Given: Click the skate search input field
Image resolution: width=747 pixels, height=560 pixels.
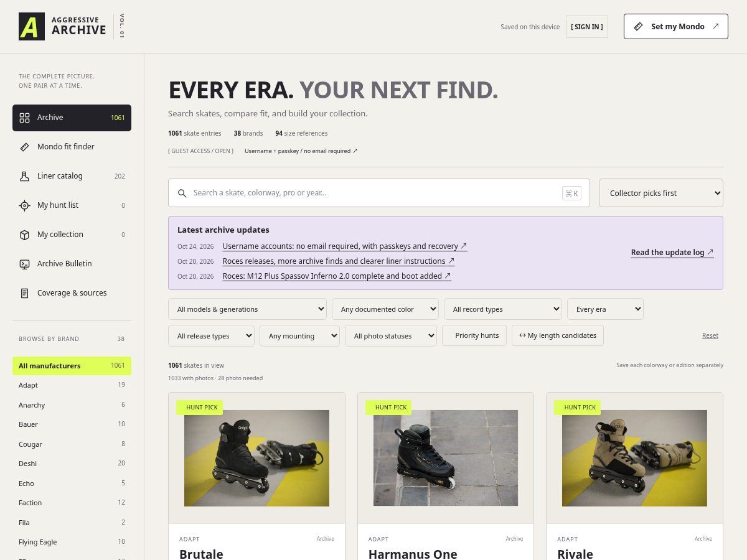Looking at the screenshot, I should coord(379,193).
